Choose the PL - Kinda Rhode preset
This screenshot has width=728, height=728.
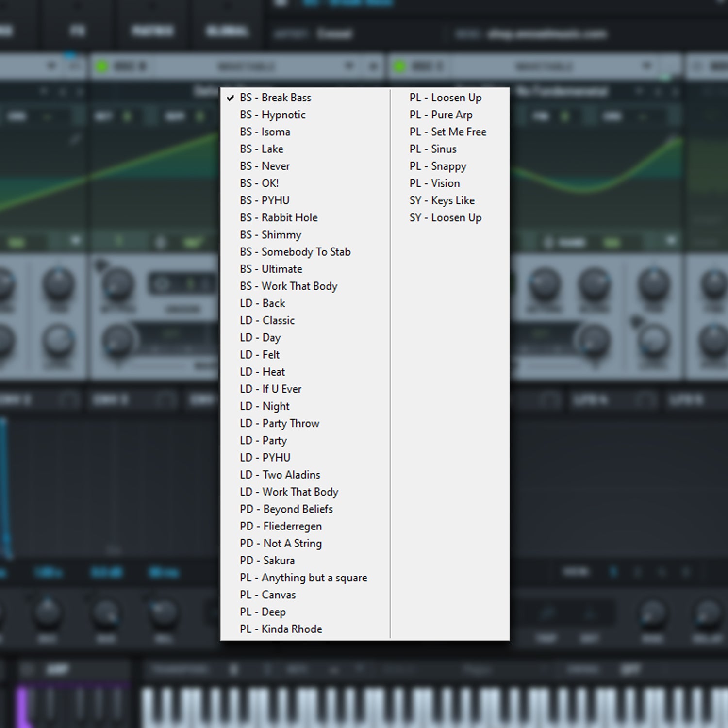click(x=281, y=629)
